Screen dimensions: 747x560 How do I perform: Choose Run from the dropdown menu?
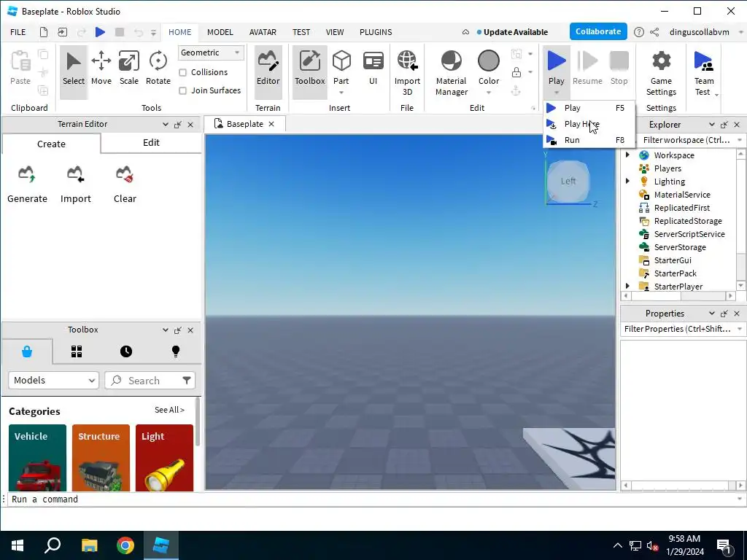point(589,140)
